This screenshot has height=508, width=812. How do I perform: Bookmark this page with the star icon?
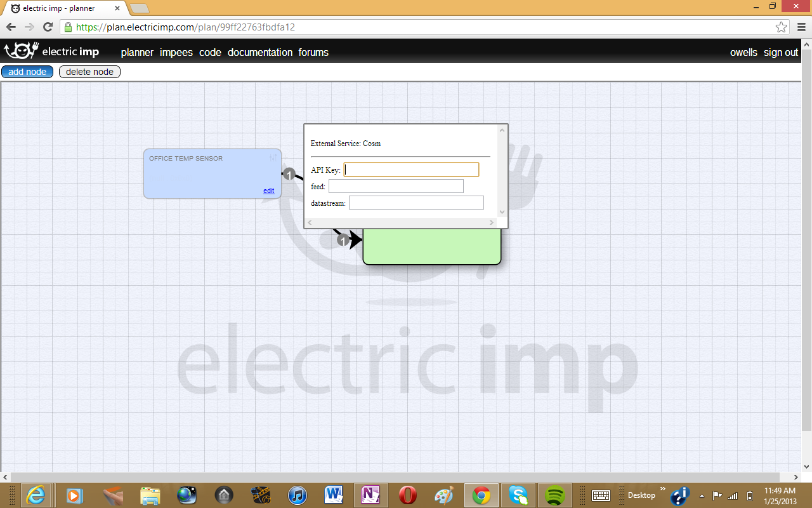coord(781,27)
